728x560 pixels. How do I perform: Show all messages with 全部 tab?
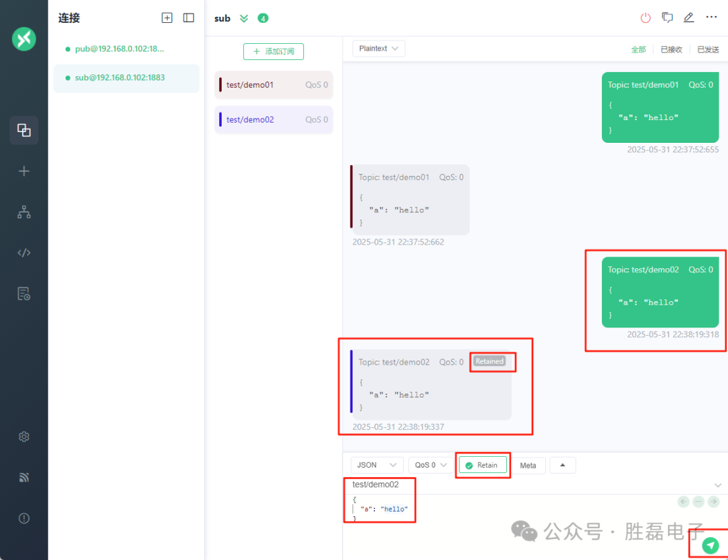click(638, 49)
